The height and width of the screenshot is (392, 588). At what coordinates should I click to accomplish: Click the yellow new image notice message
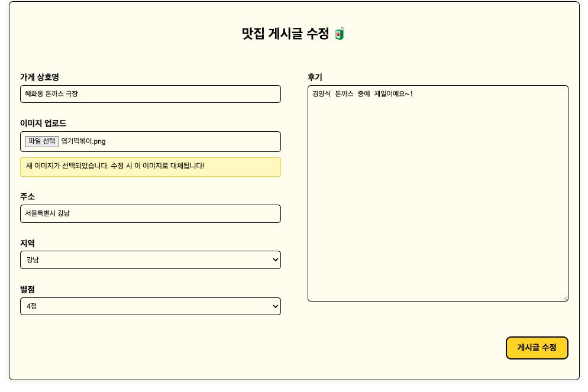(x=150, y=167)
